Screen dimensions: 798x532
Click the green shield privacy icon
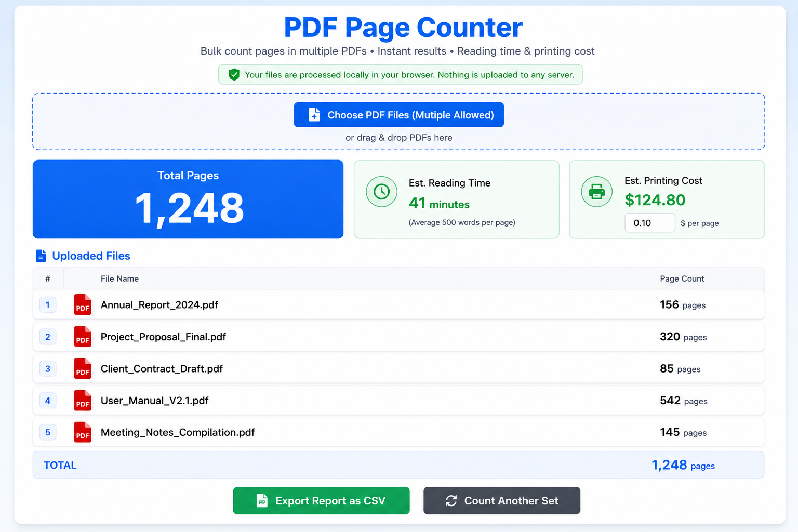tap(234, 75)
